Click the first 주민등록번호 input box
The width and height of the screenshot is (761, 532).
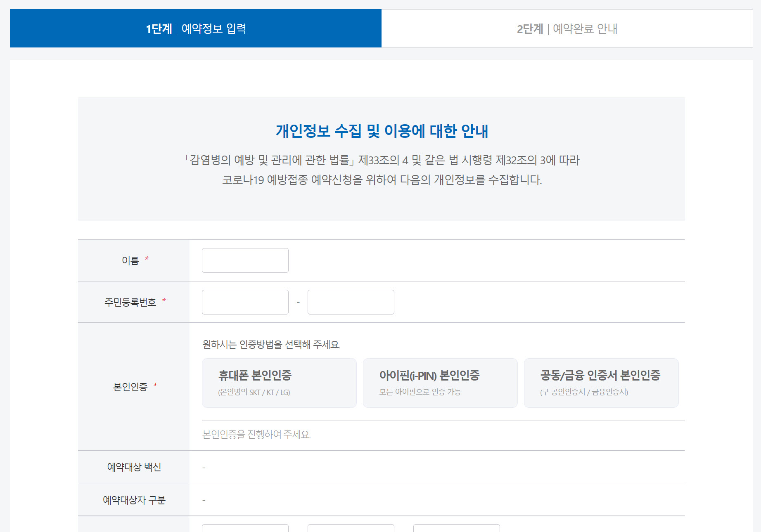tap(245, 302)
